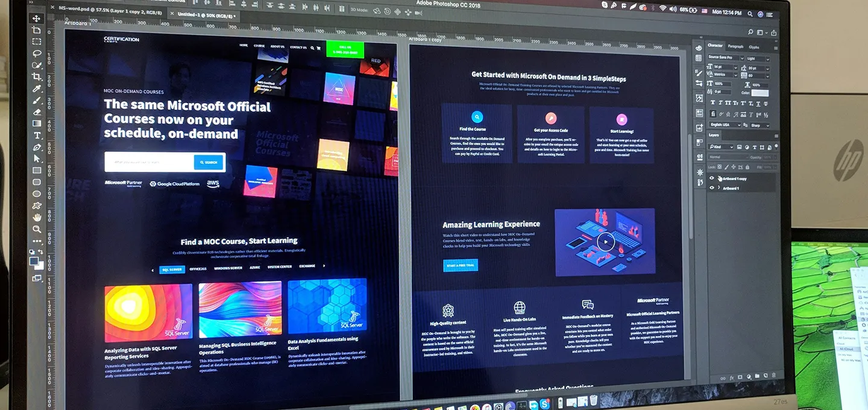Select the Horizontal Type tool
Viewport: 868px width, 410px height.
coord(36,136)
